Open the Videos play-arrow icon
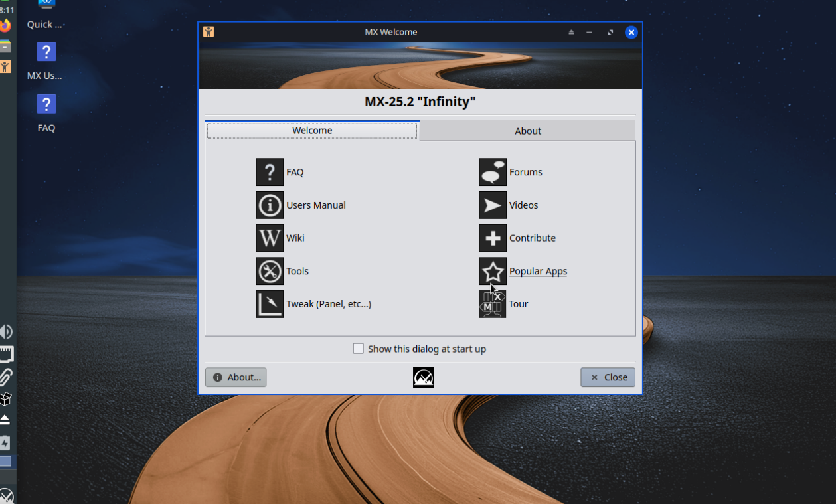The height and width of the screenshot is (504, 836). pyautogui.click(x=493, y=205)
